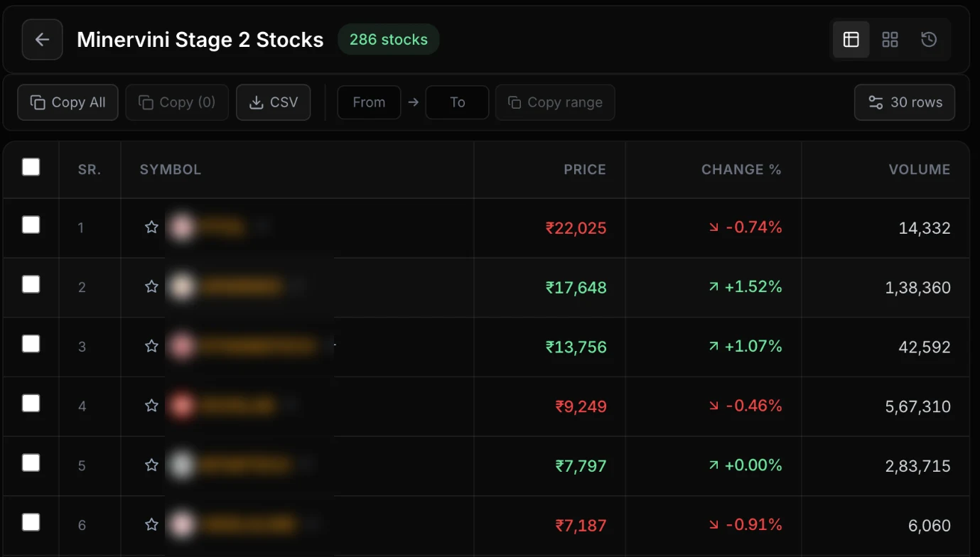Open the scan history view
The height and width of the screenshot is (557, 980).
pos(929,40)
